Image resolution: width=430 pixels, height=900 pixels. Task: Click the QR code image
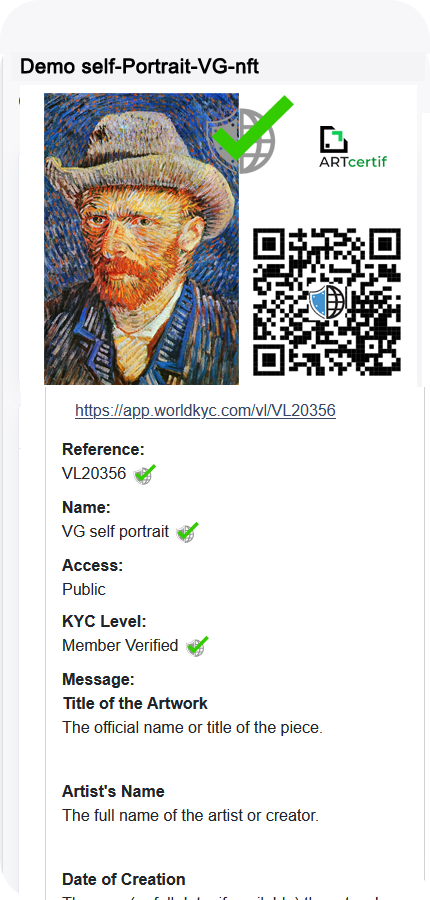pos(327,302)
